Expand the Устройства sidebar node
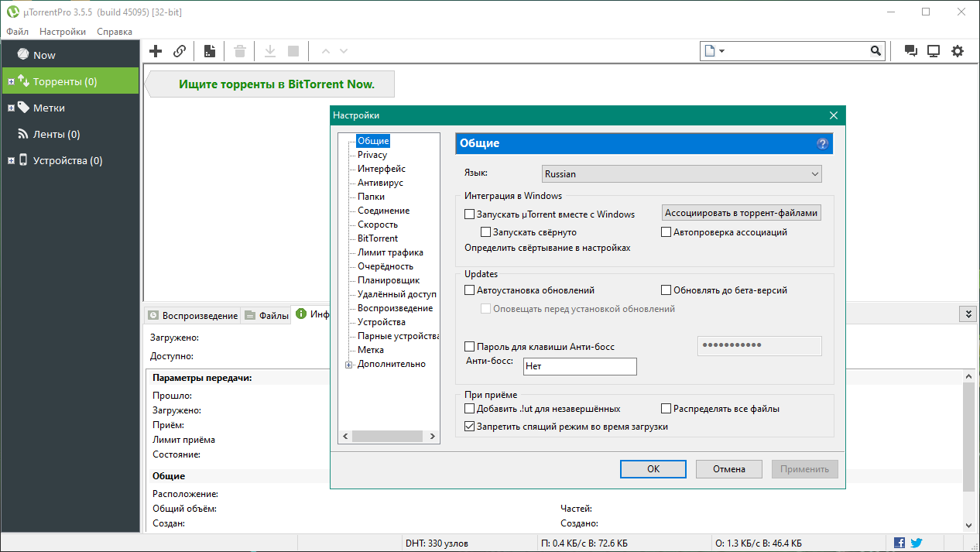 tap(11, 160)
